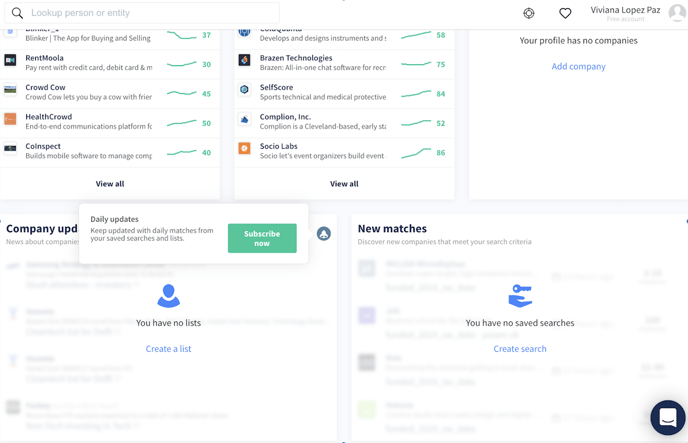Open the user profile avatar
Image resolution: width=688 pixels, height=443 pixels.
[677, 13]
